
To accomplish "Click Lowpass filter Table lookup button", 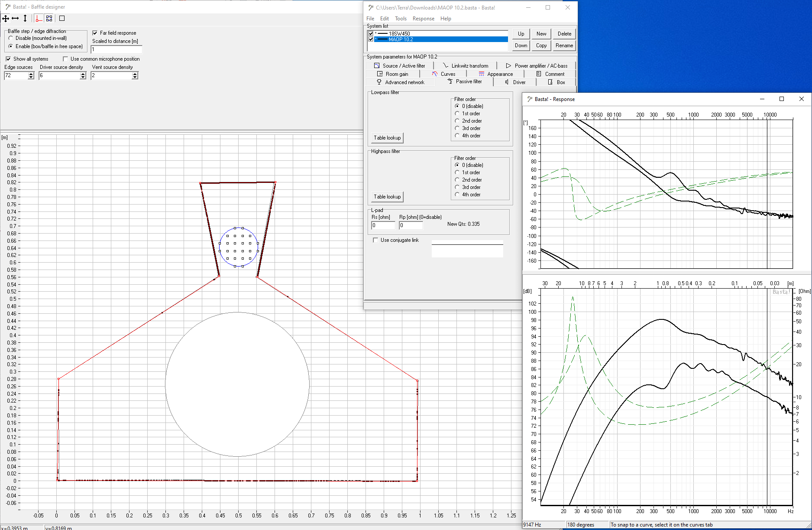I will tap(388, 138).
